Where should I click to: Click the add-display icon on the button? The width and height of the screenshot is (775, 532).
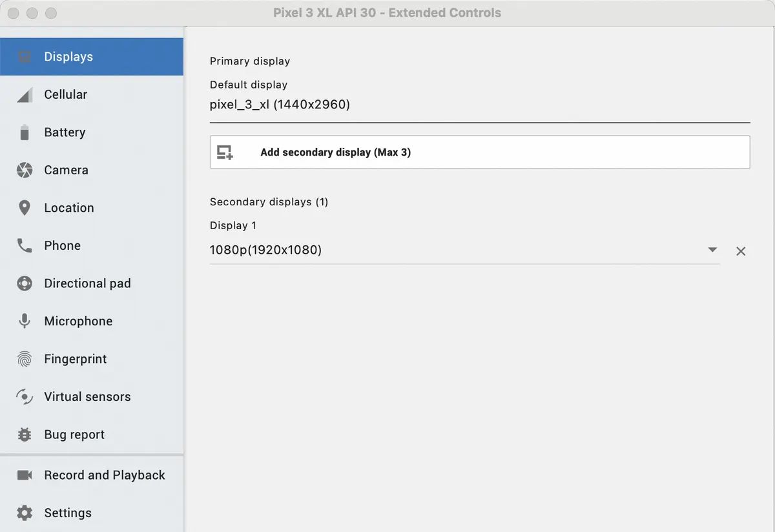225,152
